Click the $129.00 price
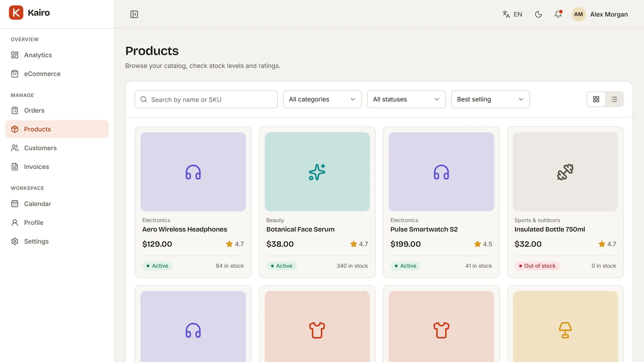The image size is (644, 362). click(157, 244)
